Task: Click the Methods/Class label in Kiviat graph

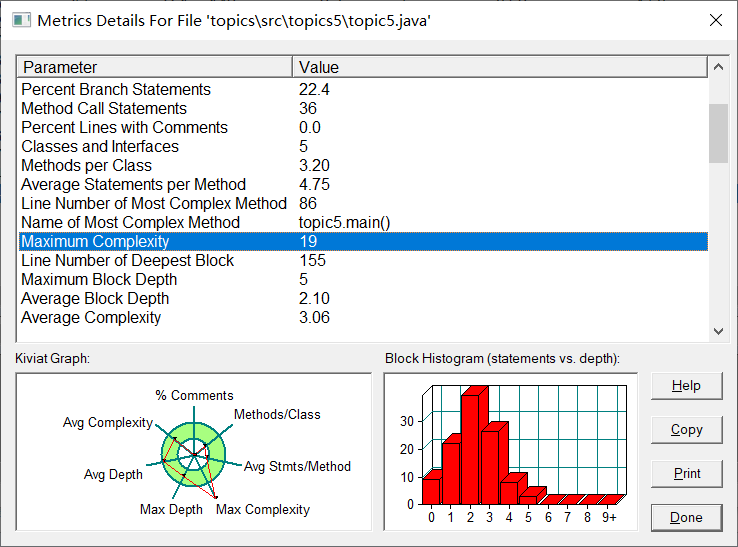Action: (x=277, y=414)
